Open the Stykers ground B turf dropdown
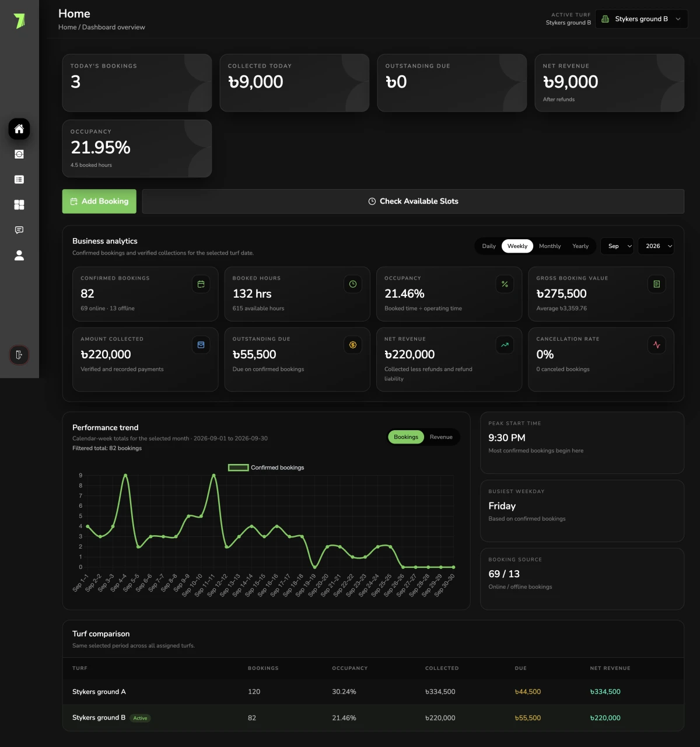This screenshot has width=700, height=747. pyautogui.click(x=641, y=19)
